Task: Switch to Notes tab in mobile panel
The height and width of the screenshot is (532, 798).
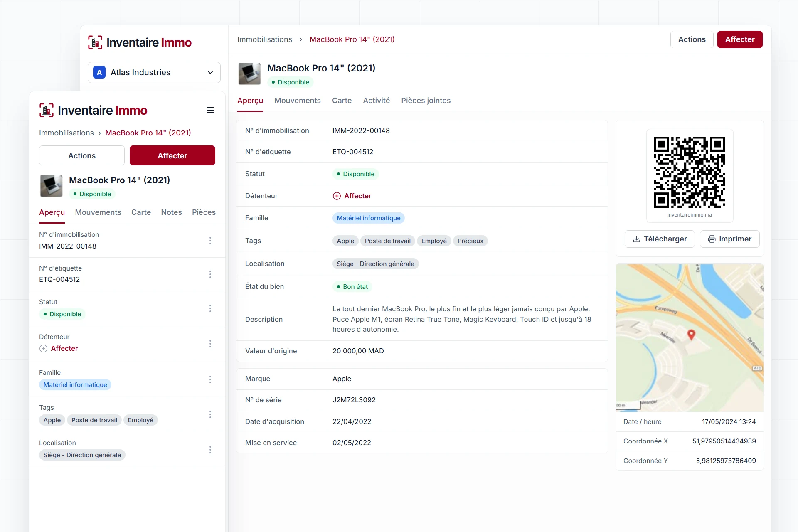Action: (171, 212)
